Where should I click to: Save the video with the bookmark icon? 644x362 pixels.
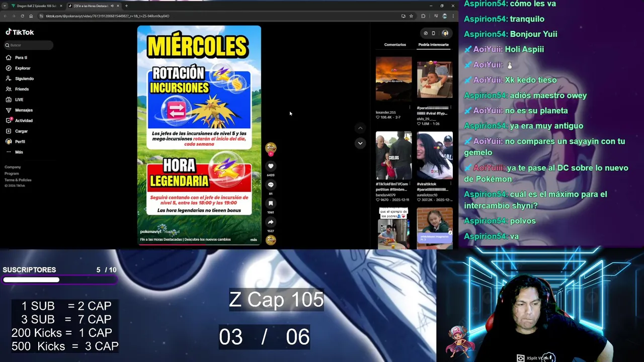coord(271,203)
